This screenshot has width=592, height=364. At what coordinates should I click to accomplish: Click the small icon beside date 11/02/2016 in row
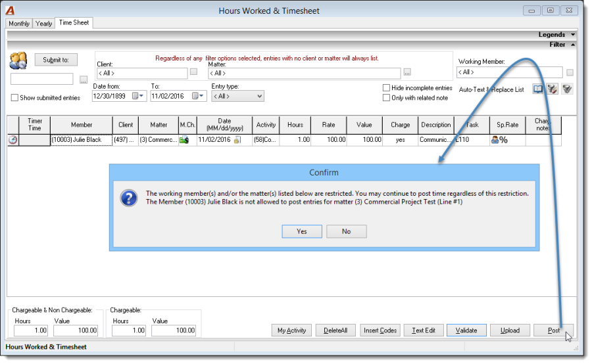tap(237, 140)
